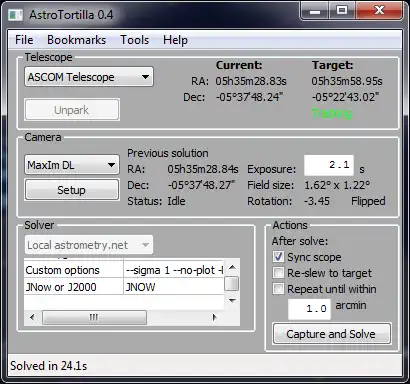Click the solver list vertical scrollbar thumb

[x=232, y=284]
